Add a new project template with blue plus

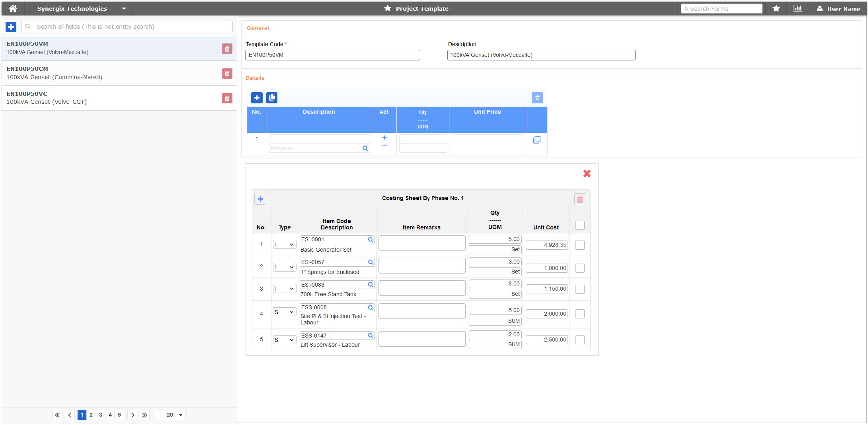(x=10, y=27)
